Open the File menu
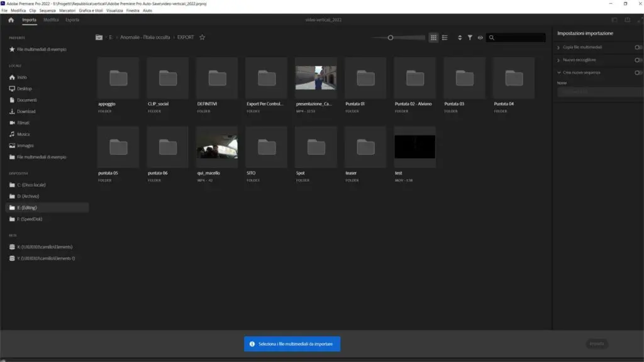 4,11
